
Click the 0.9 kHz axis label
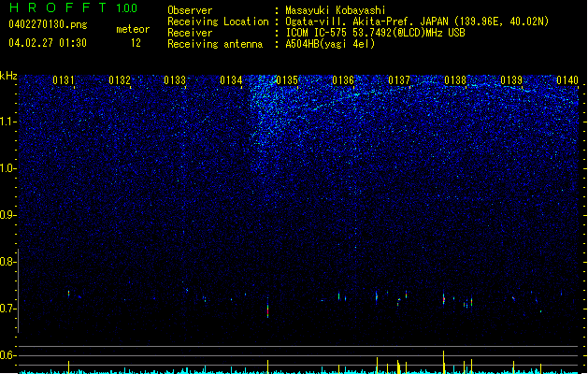tap(7, 215)
